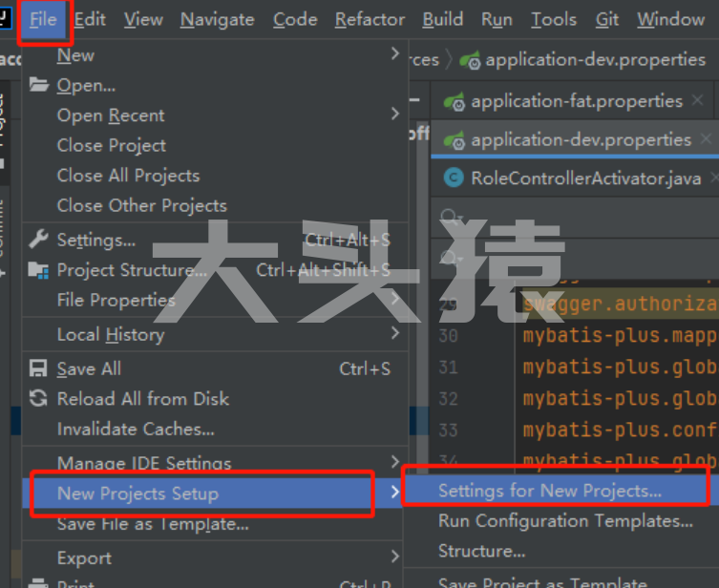Click the Open folder icon
The height and width of the screenshot is (588, 719).
click(39, 85)
